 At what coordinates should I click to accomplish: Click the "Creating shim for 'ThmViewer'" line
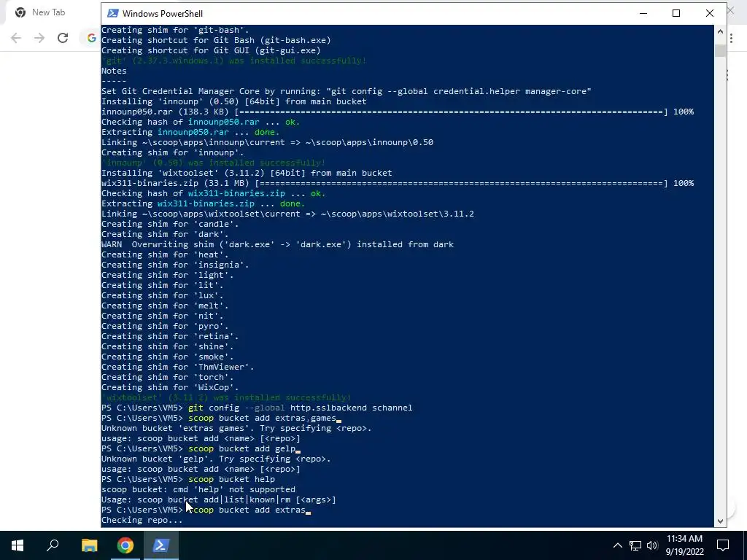177,367
